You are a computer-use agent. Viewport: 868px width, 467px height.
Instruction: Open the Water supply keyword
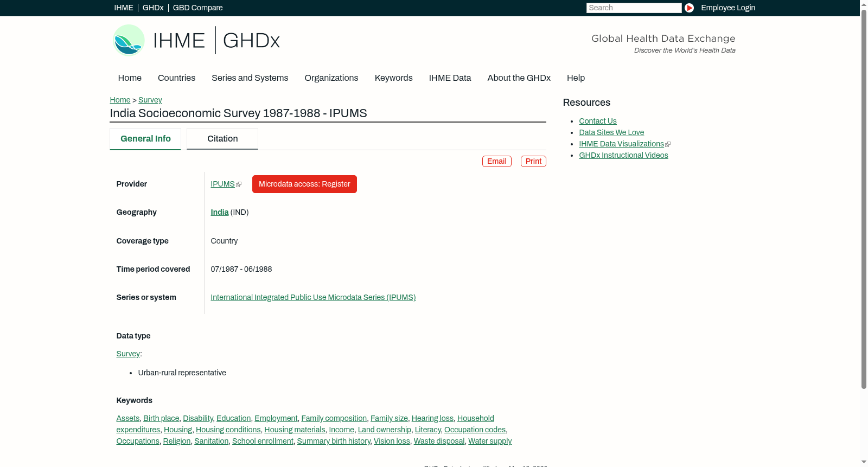(490, 441)
